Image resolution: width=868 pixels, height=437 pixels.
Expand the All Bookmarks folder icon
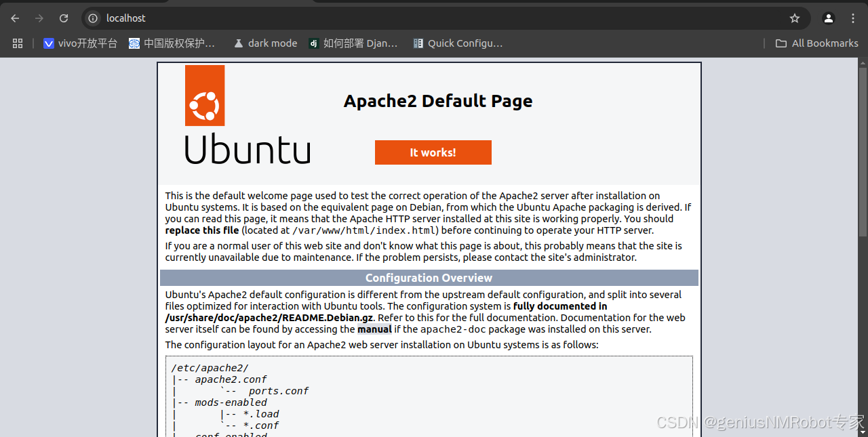click(781, 43)
